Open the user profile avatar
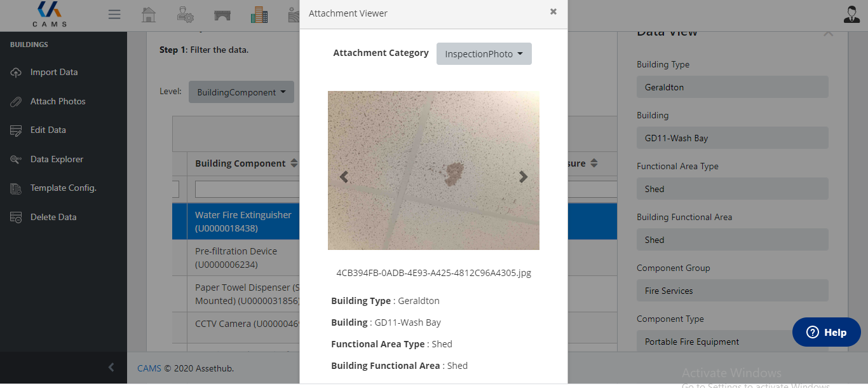 (x=851, y=15)
